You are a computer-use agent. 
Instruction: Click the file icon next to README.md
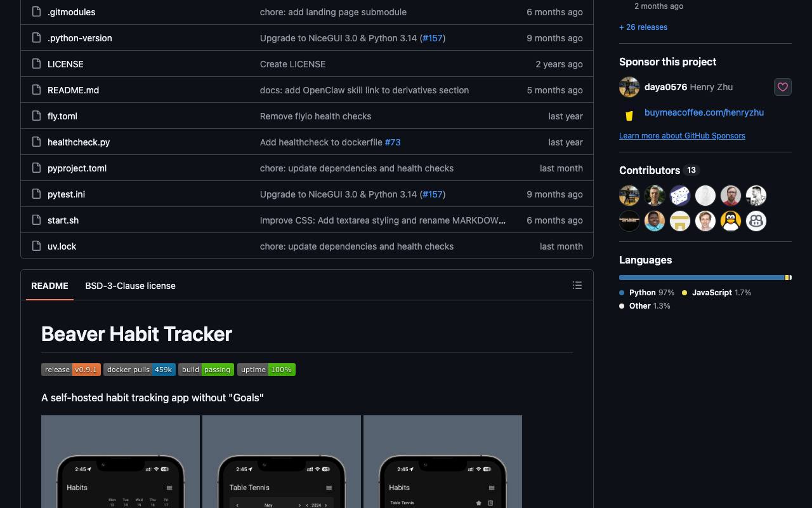pos(37,90)
